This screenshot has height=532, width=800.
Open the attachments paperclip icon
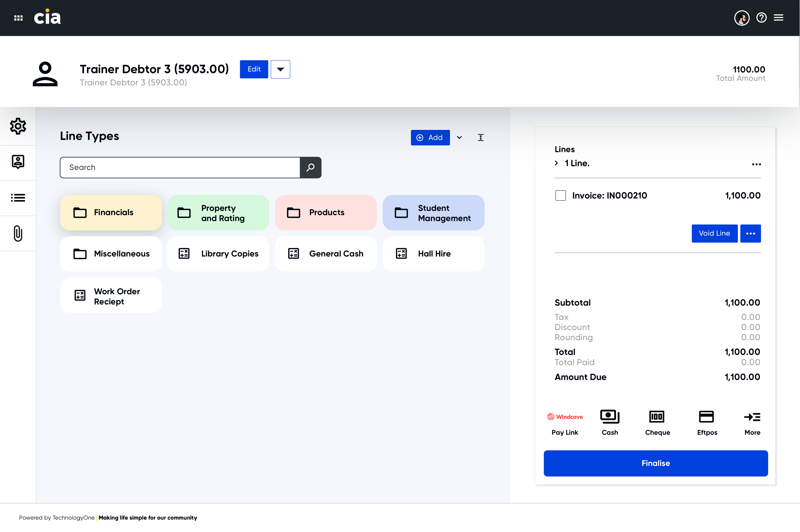[x=18, y=233]
